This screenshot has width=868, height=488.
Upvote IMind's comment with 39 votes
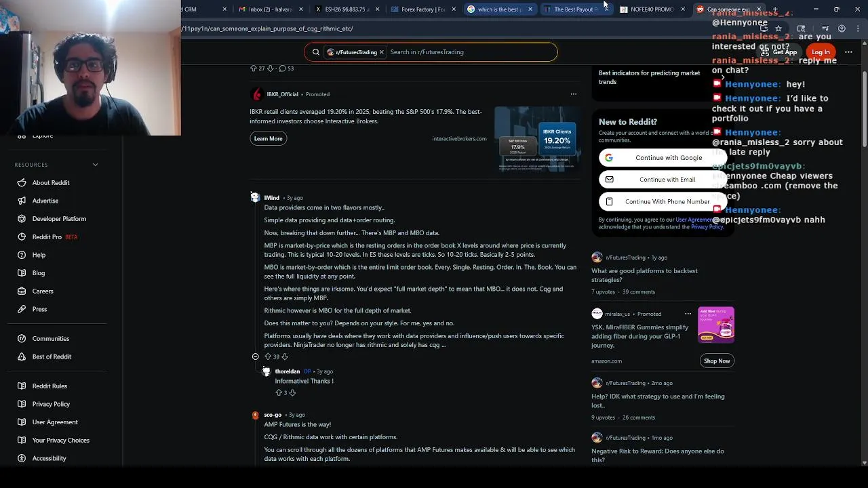pos(267,357)
